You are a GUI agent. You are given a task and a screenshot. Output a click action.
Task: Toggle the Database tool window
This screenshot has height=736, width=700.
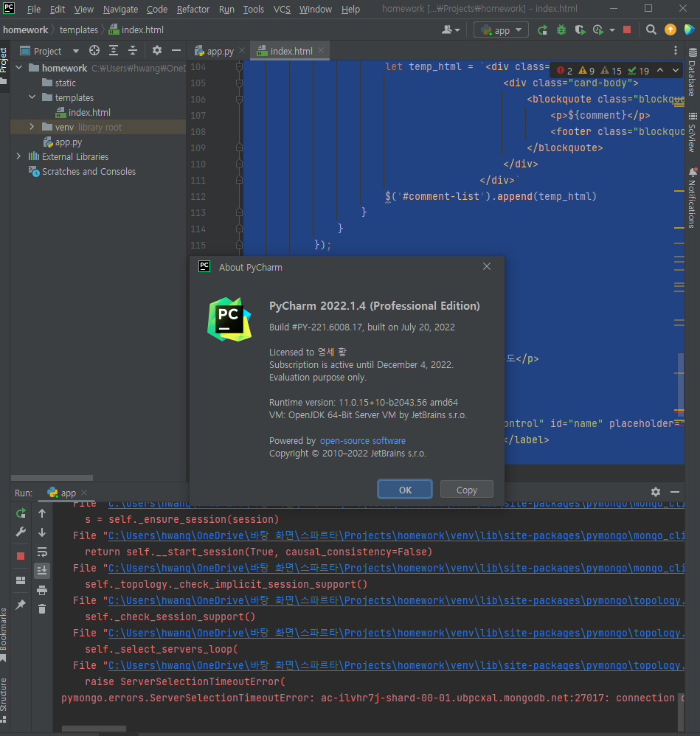tap(693, 72)
